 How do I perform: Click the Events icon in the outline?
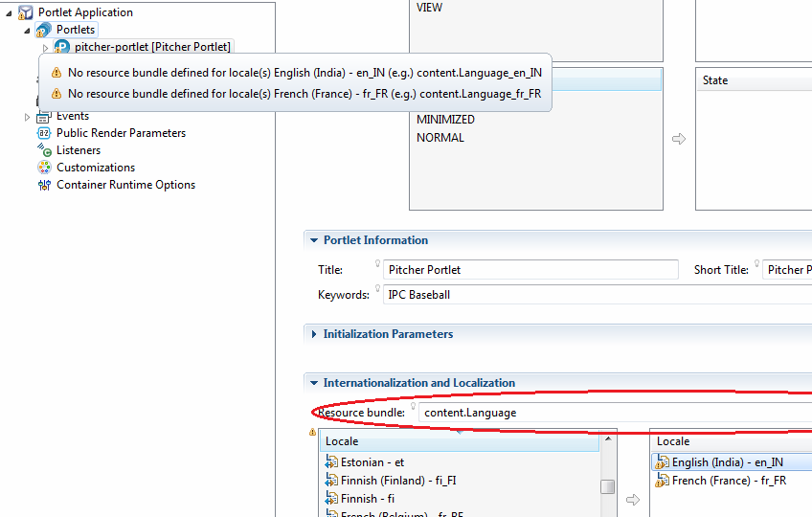43,116
